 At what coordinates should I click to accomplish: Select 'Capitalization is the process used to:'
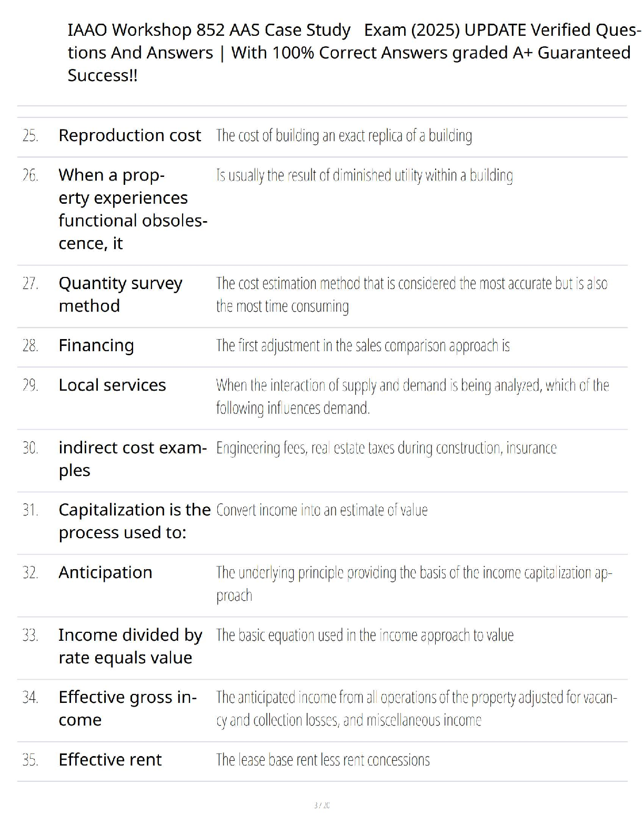click(134, 521)
